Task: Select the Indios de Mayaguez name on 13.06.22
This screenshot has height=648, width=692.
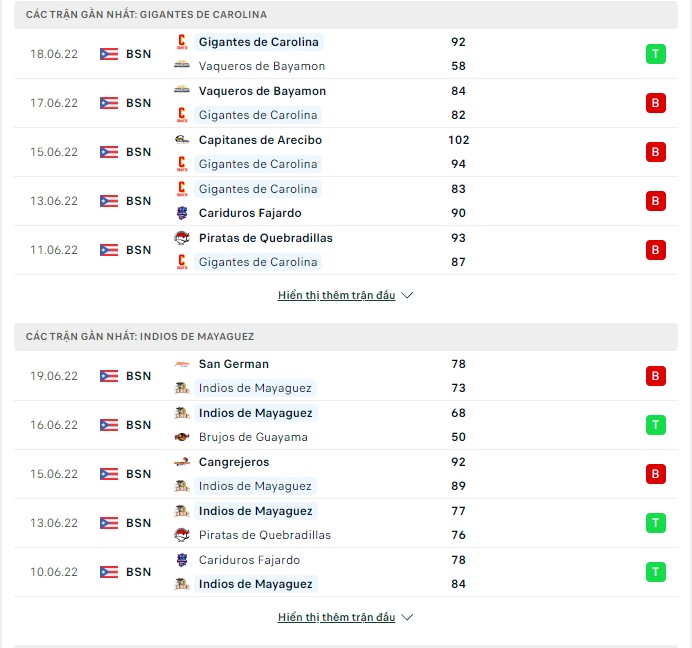Action: pos(256,511)
